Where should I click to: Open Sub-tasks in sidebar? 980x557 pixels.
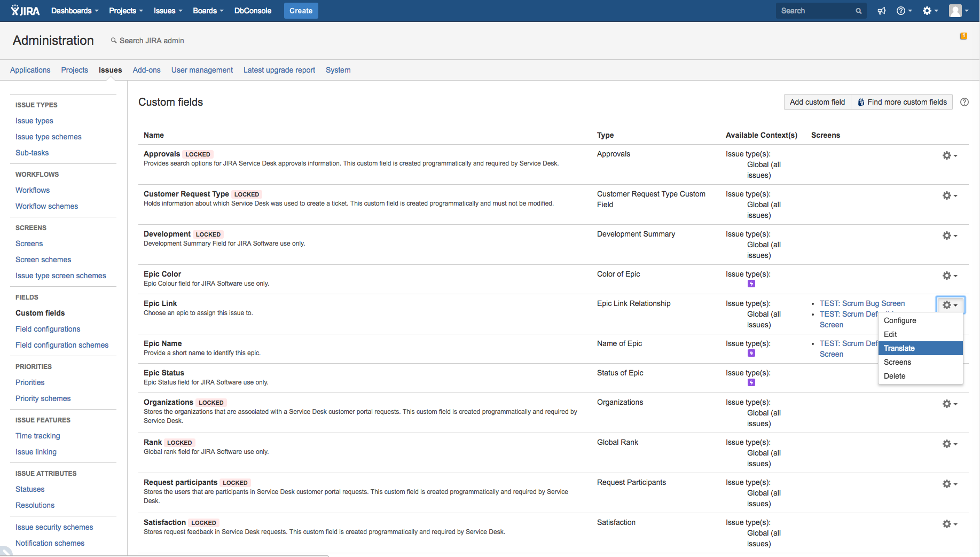click(x=32, y=153)
